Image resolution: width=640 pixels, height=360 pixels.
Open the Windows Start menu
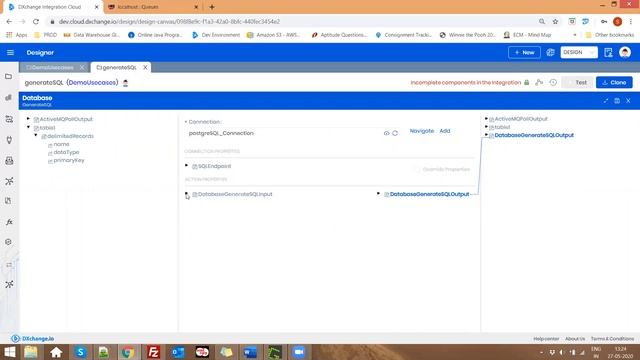click(x=9, y=352)
